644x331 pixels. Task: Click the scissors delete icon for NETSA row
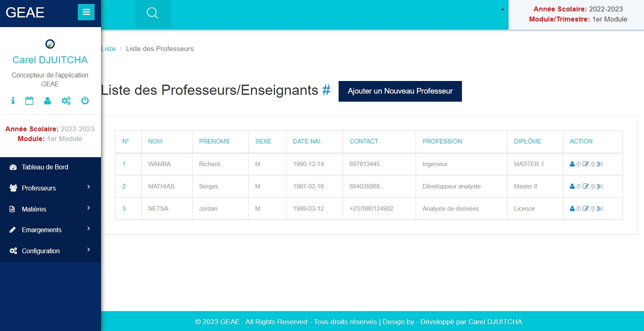[x=600, y=208]
